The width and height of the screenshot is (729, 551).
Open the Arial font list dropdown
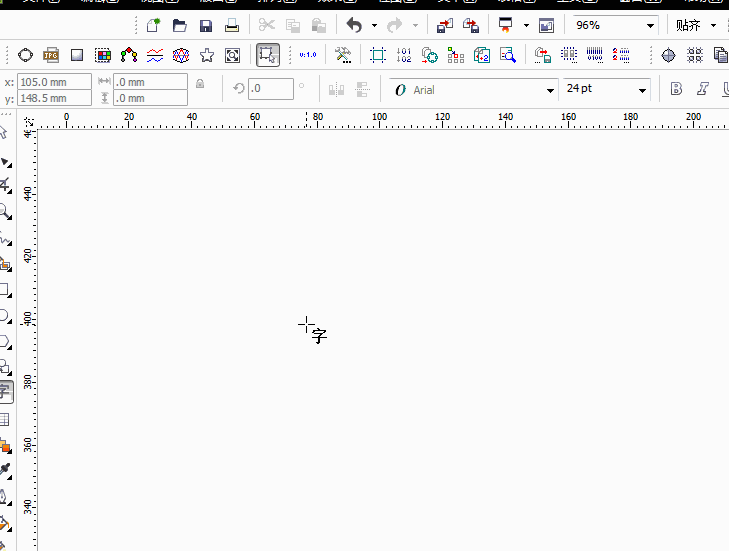(550, 90)
